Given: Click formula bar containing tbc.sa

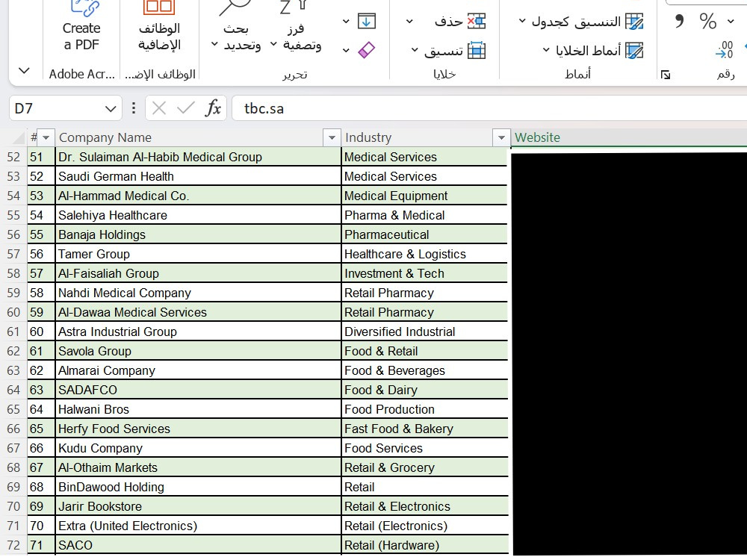Looking at the screenshot, I should [x=489, y=108].
